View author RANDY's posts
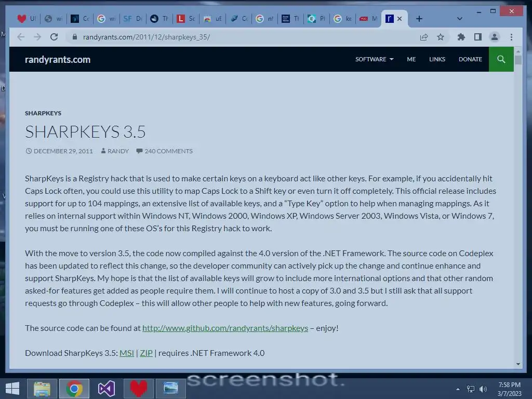The width and height of the screenshot is (532, 399). (x=118, y=151)
